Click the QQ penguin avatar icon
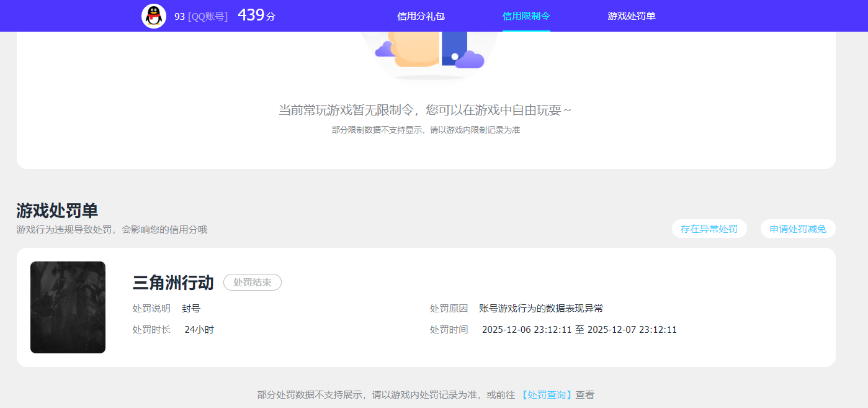The image size is (868, 408). [x=153, y=16]
